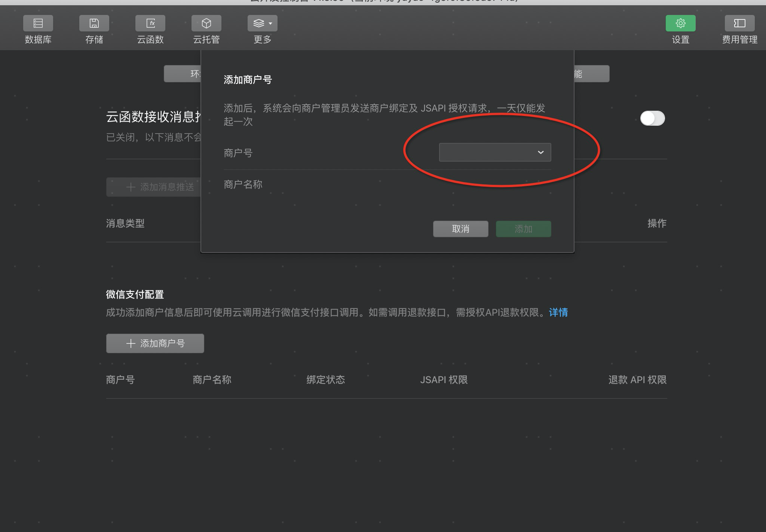Screen dimensions: 766x532
Task: Select the partially hidden tab ending with 能
Action: coord(592,74)
